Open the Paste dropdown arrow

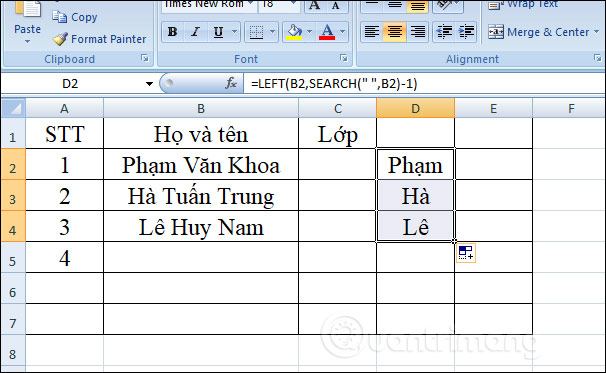point(27,41)
